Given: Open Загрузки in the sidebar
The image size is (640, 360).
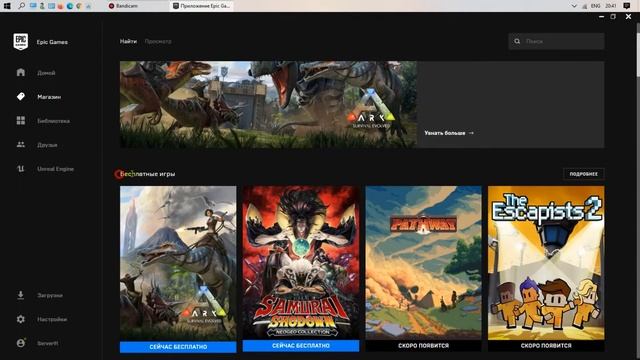Looking at the screenshot, I should tap(50, 295).
